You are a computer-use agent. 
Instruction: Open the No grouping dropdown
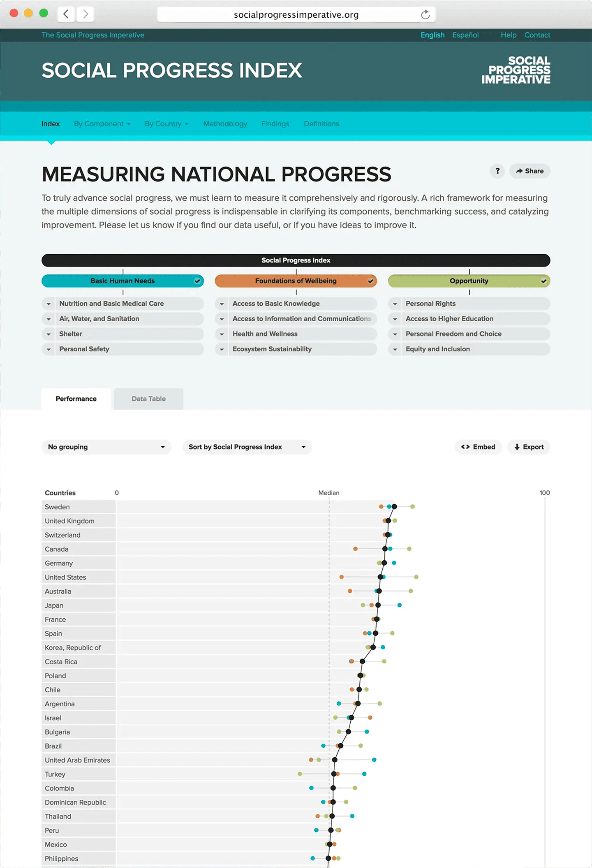pyautogui.click(x=106, y=447)
